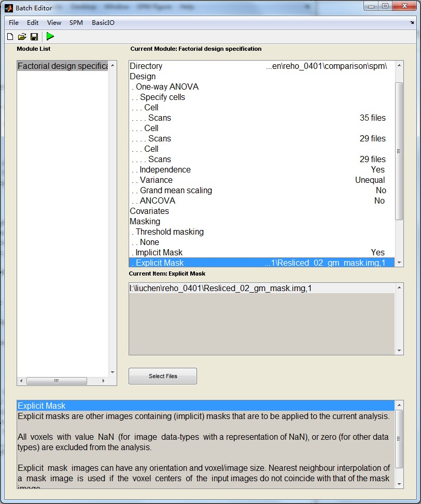Minimize the Batch Editor window
This screenshot has height=504, width=421.
point(371,6)
